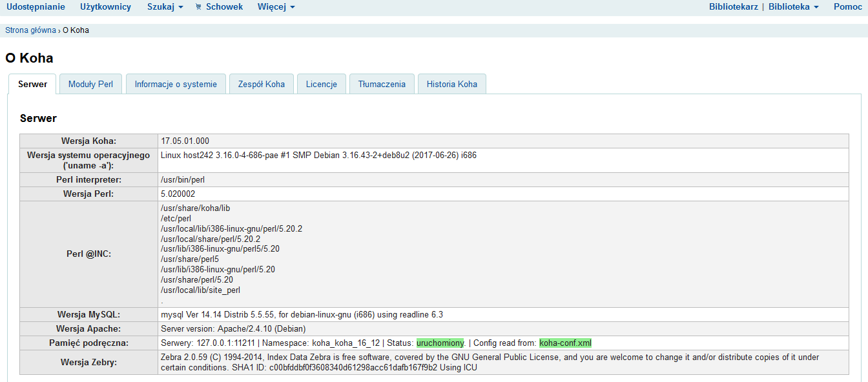This screenshot has height=382, width=868.
Task: Show the Historia Koha tab
Action: [x=451, y=85]
